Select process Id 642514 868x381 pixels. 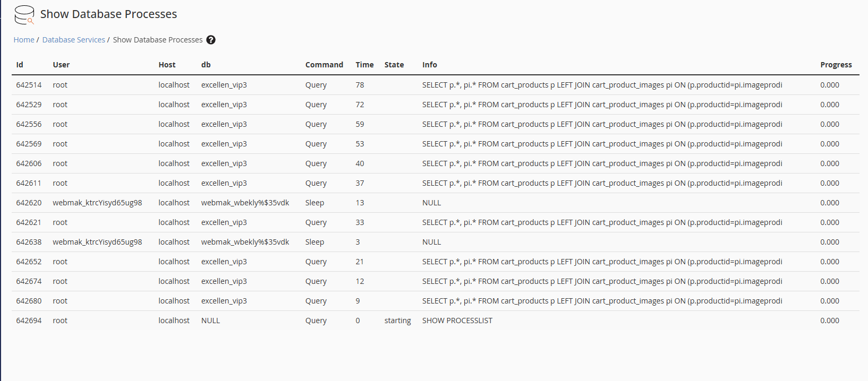29,85
